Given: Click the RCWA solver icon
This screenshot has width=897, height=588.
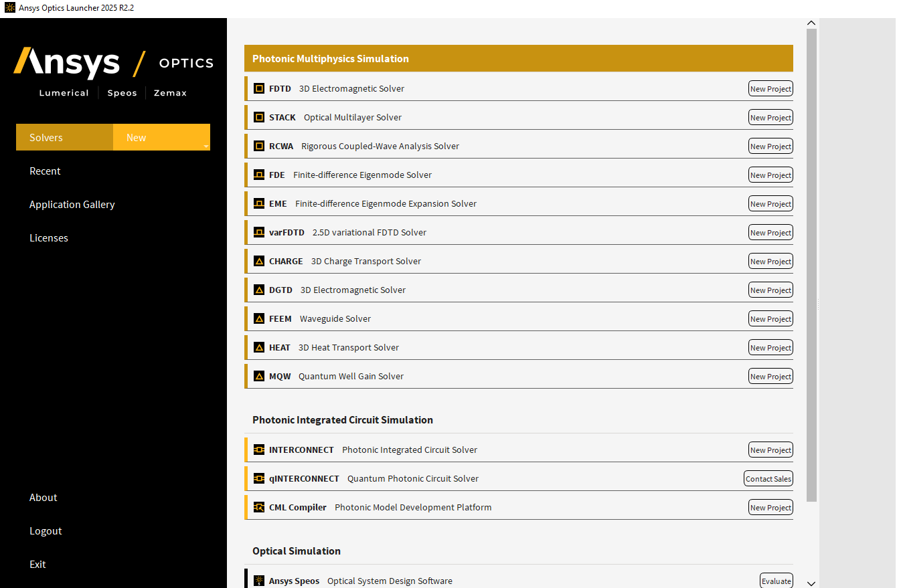Looking at the screenshot, I should pyautogui.click(x=259, y=146).
